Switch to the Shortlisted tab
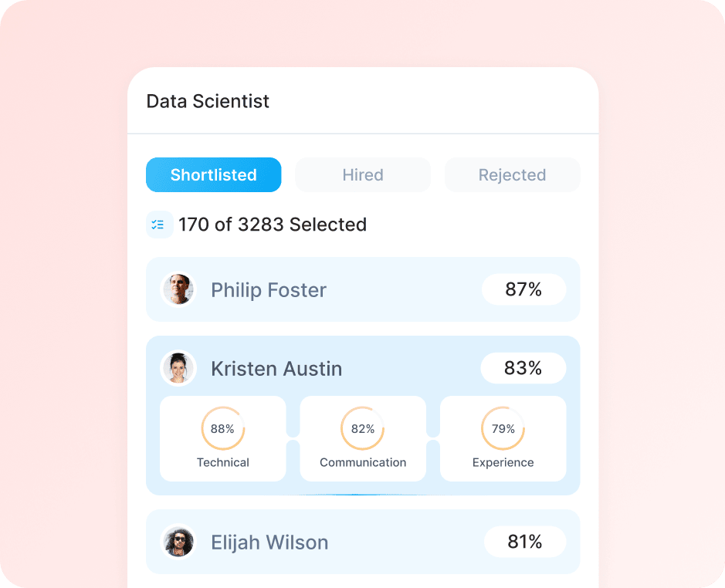 (213, 175)
